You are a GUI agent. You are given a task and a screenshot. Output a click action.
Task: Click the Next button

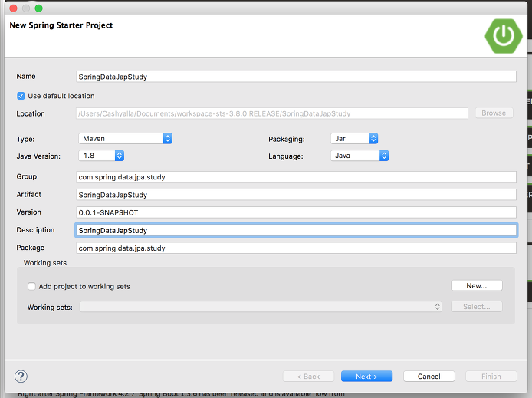click(x=366, y=377)
